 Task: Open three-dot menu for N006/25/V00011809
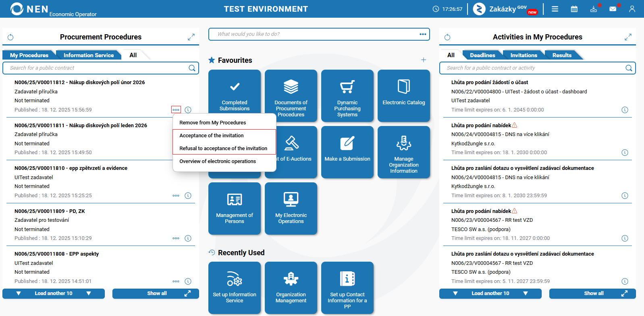(x=176, y=238)
